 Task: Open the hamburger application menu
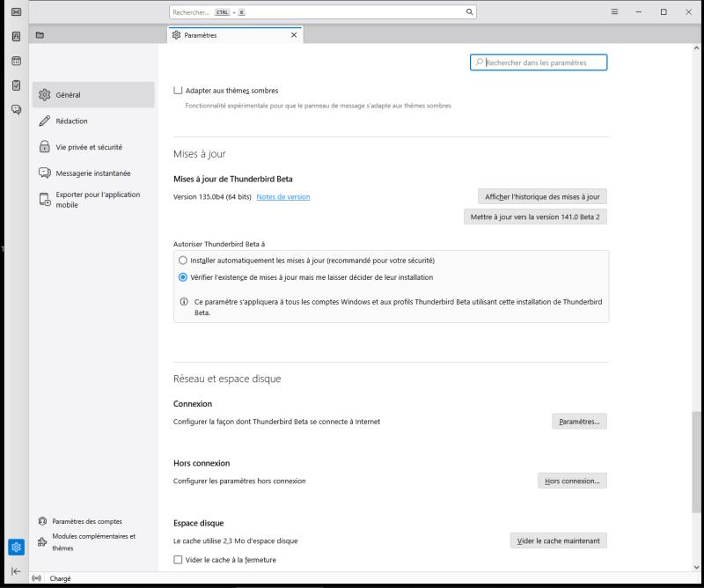614,12
